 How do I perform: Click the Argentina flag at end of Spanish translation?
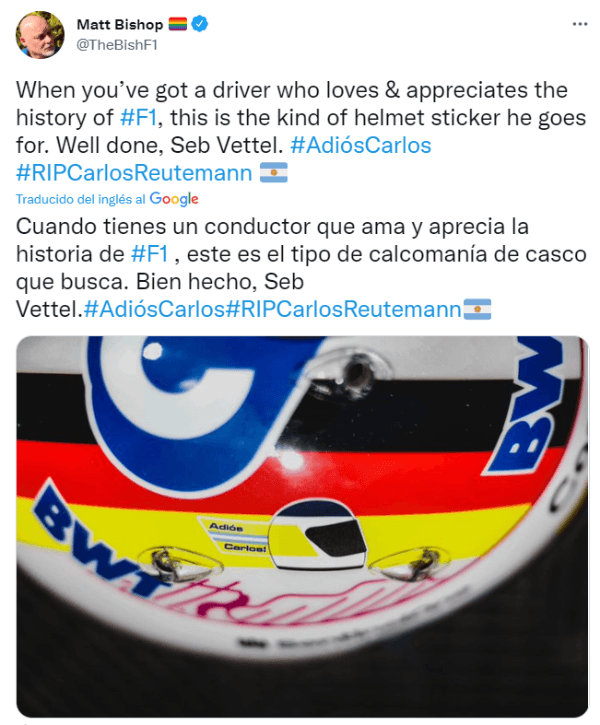477,309
